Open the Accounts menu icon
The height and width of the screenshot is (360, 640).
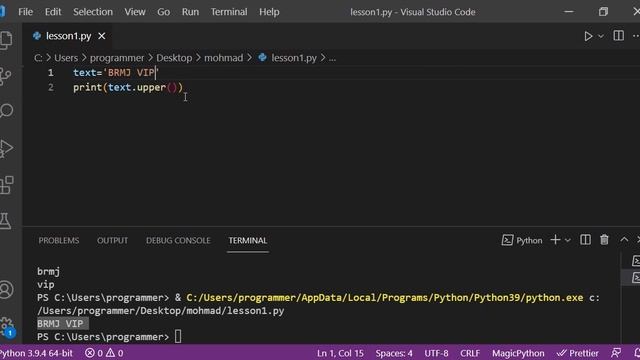[7, 290]
